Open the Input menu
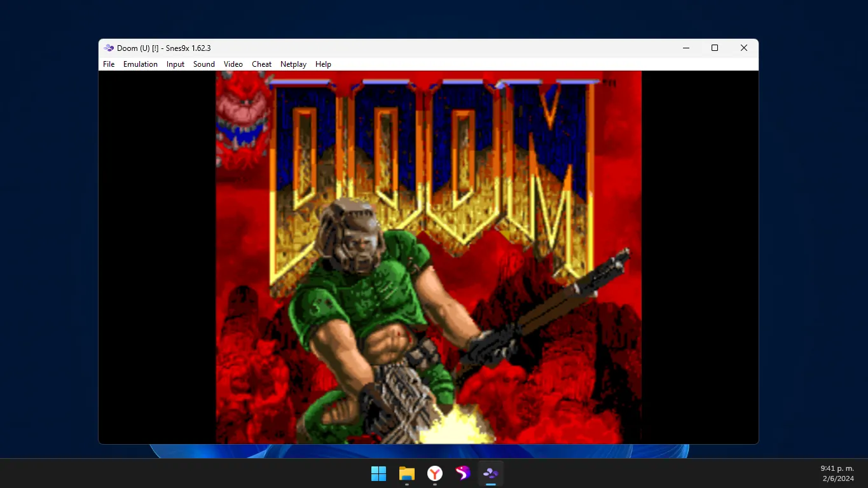Viewport: 868px width, 488px height. [176, 64]
